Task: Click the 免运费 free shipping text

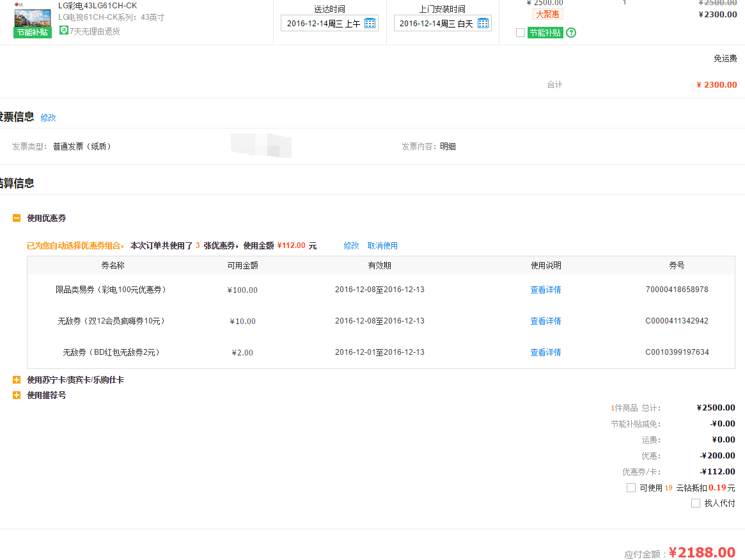Action: coord(725,58)
